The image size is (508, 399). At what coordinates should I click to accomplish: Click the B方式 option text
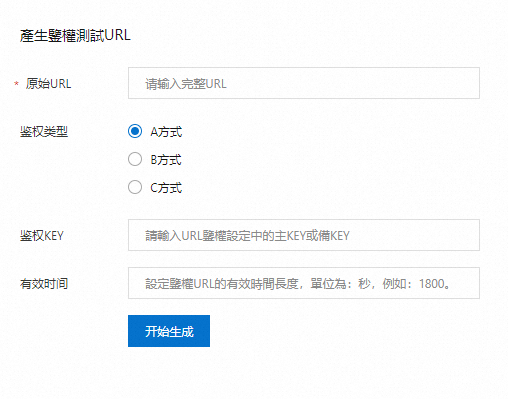click(x=166, y=160)
